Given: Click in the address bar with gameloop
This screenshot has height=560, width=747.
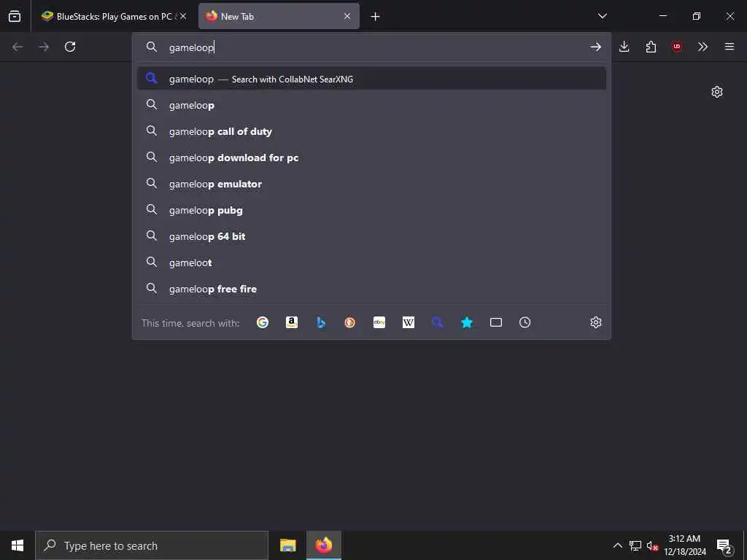Looking at the screenshot, I should pos(371,47).
